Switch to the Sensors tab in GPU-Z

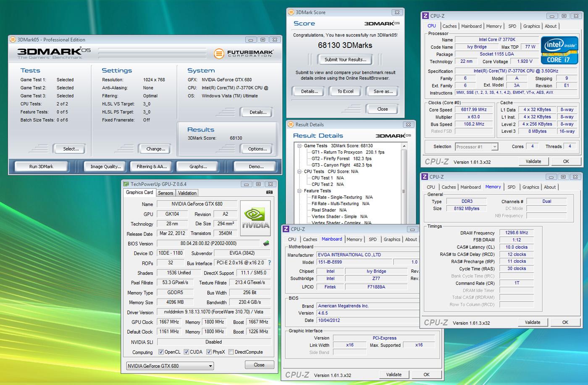click(165, 193)
